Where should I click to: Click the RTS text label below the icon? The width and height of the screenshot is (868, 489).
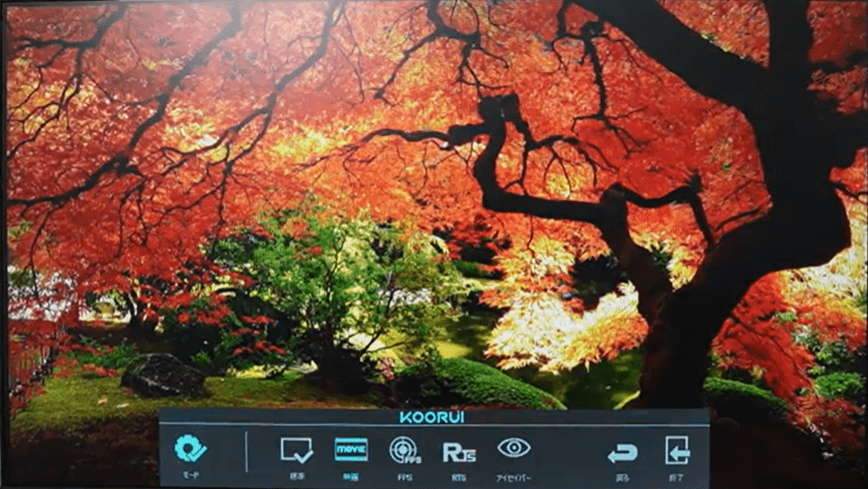point(459,475)
